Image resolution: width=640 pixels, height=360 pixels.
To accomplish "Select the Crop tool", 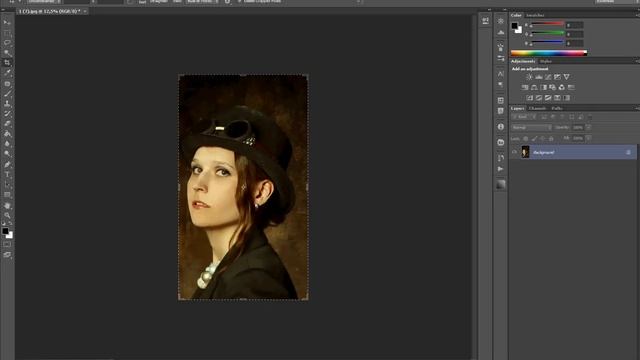I will click(7, 62).
